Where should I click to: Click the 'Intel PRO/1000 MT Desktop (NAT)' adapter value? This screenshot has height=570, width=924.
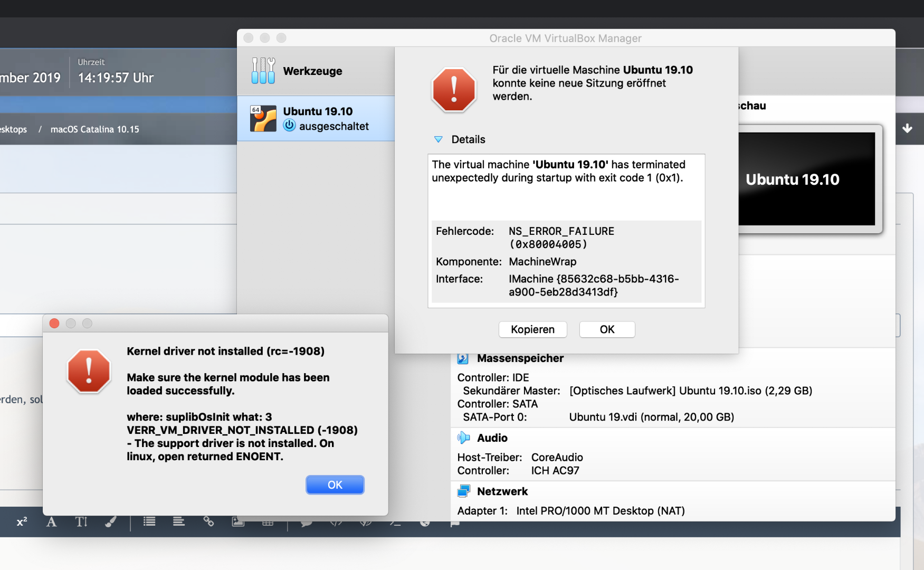601,511
